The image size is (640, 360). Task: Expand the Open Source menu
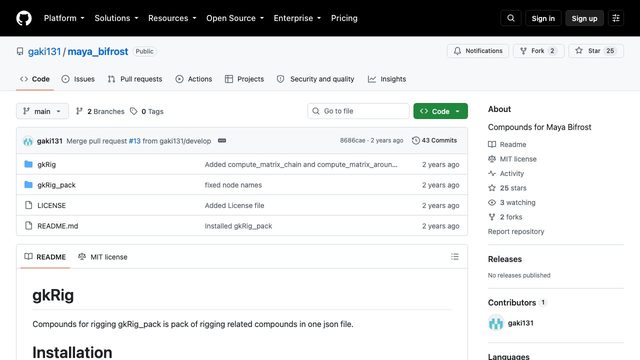coord(235,18)
